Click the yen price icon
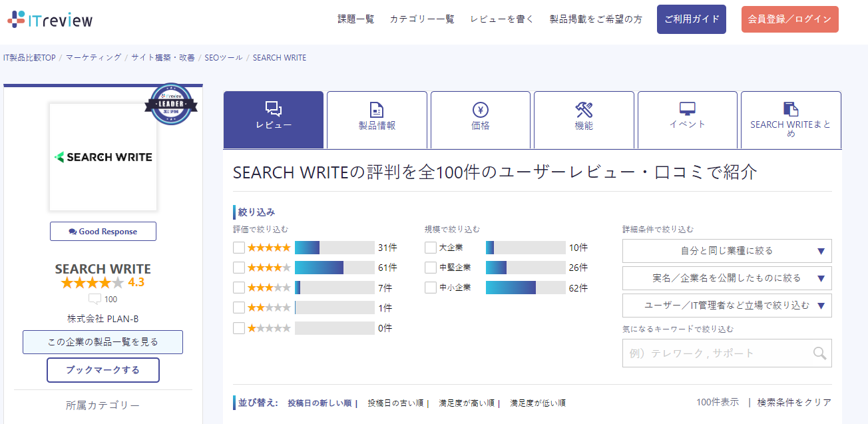Viewport: 868px width, 424px height. pyautogui.click(x=481, y=109)
